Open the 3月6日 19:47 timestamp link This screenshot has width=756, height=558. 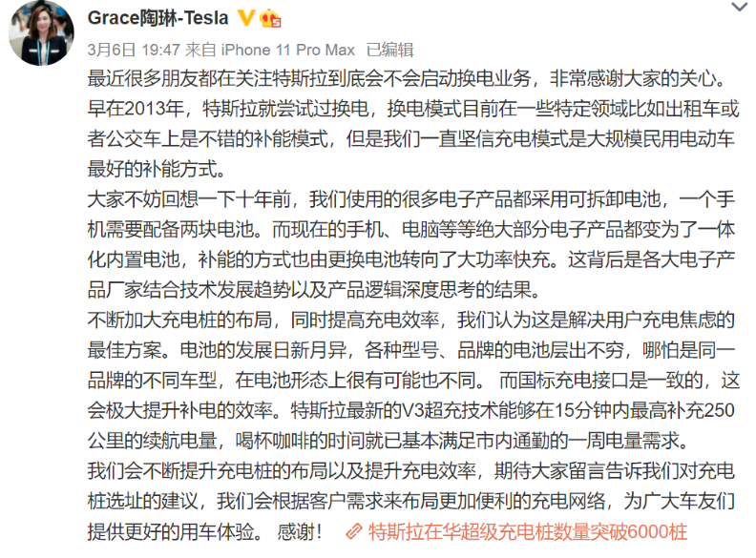pyautogui.click(x=134, y=50)
